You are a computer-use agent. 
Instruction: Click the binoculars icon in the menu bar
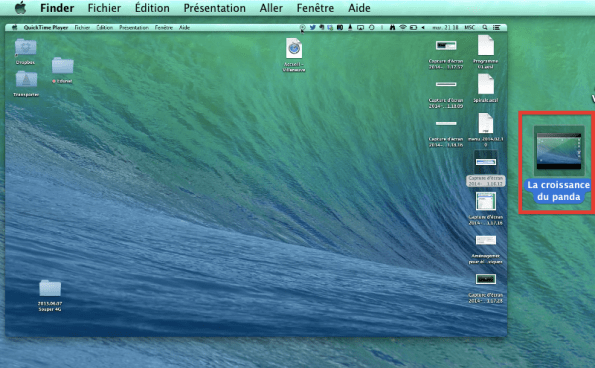point(392,27)
